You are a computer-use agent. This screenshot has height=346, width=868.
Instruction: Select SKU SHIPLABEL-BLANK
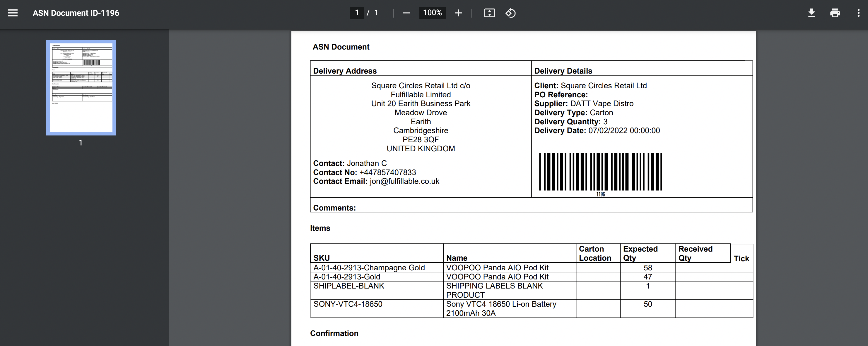point(349,286)
